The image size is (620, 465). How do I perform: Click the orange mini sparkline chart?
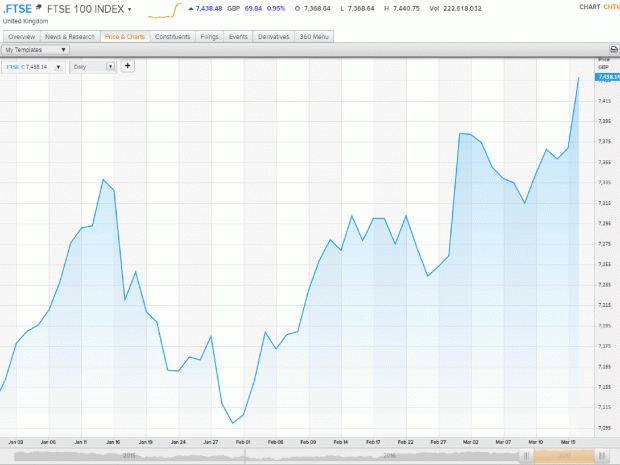pyautogui.click(x=165, y=11)
